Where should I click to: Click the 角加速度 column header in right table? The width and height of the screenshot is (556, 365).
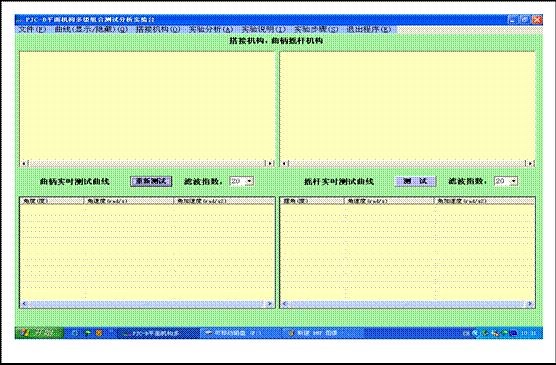(484, 201)
